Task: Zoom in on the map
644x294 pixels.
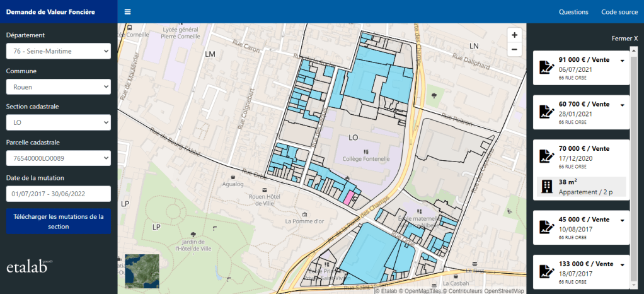Action: [x=514, y=35]
